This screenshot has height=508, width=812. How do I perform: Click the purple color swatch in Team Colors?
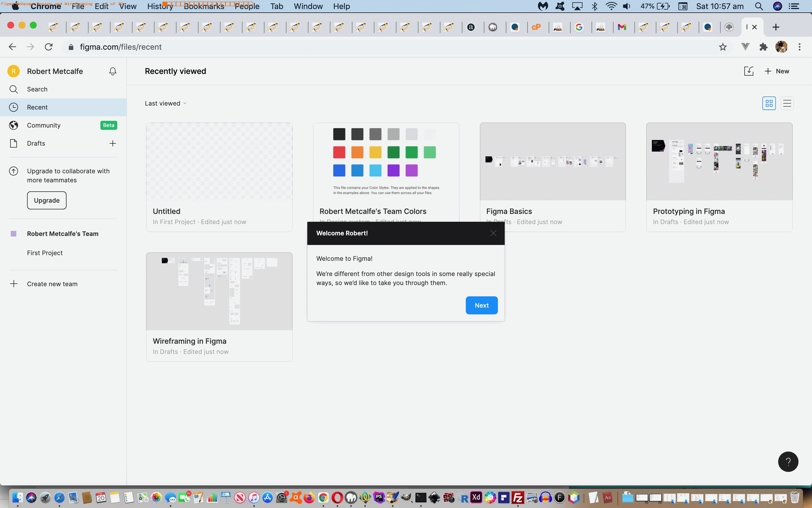(394, 170)
